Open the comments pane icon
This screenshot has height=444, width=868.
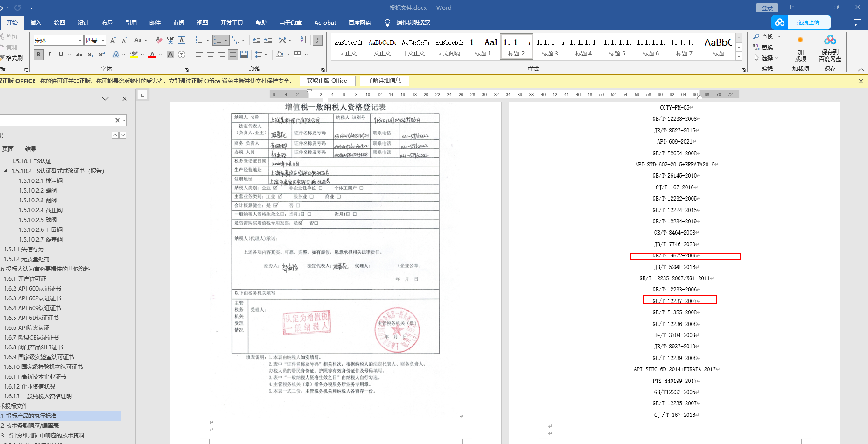(x=857, y=22)
